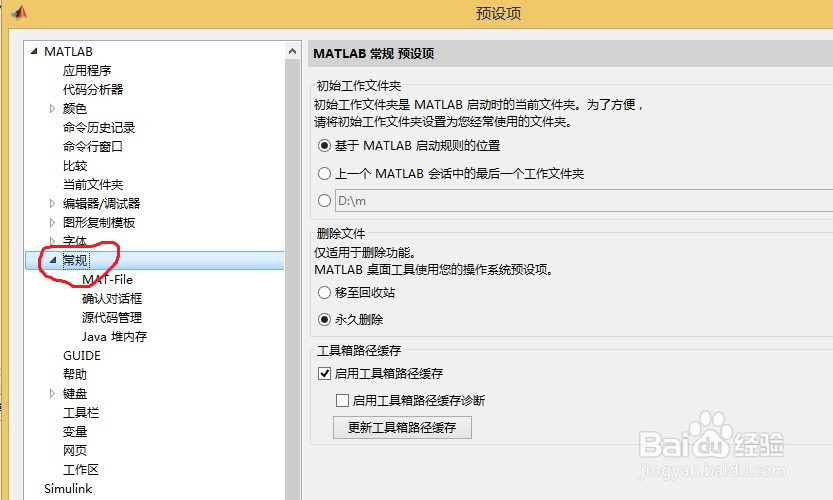833x500 pixels.
Task: Choose 移至回收站 radio option
Action: [x=324, y=292]
